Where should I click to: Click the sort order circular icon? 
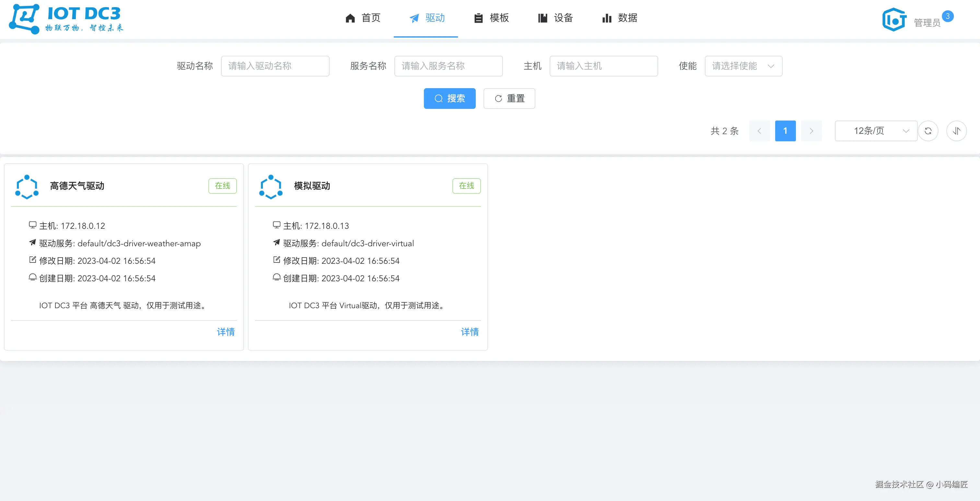(x=956, y=131)
